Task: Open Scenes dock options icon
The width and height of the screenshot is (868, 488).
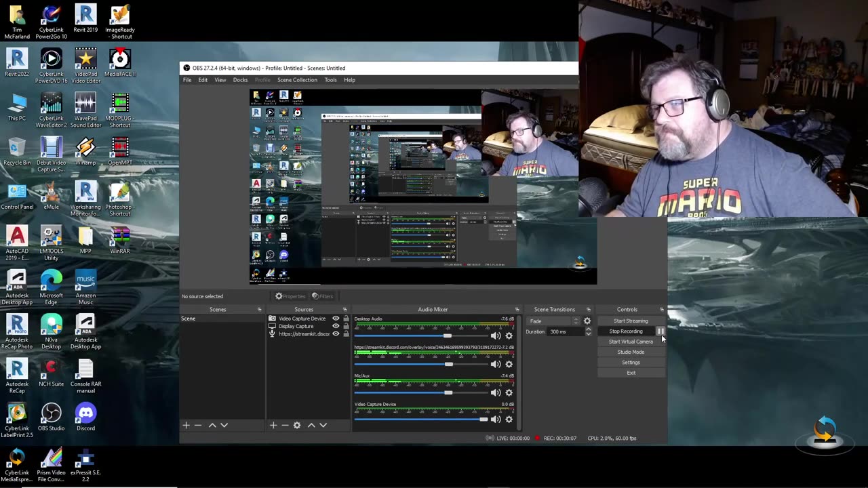Action: coord(259,310)
